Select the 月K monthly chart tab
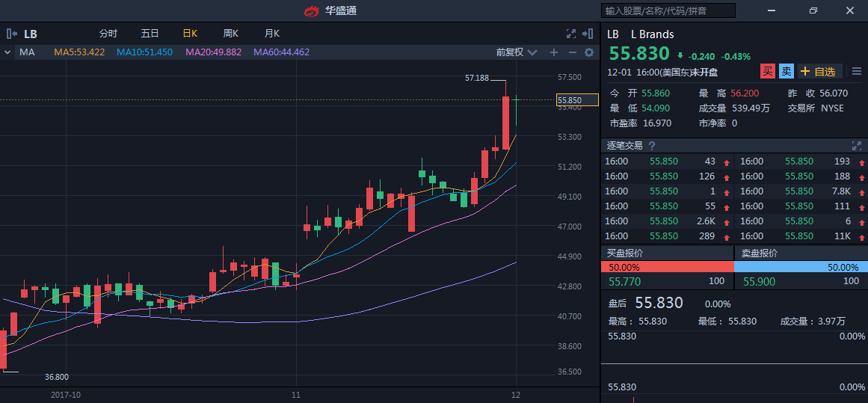 pos(271,34)
